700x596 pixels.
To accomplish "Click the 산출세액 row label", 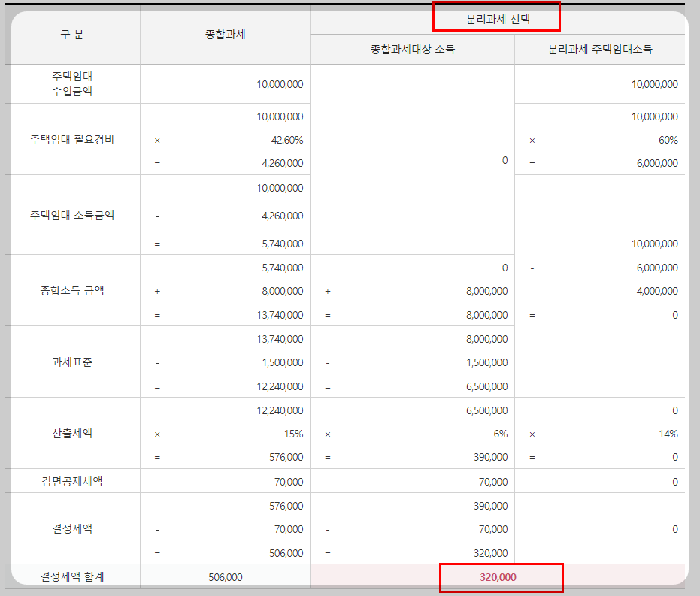I will (x=72, y=433).
